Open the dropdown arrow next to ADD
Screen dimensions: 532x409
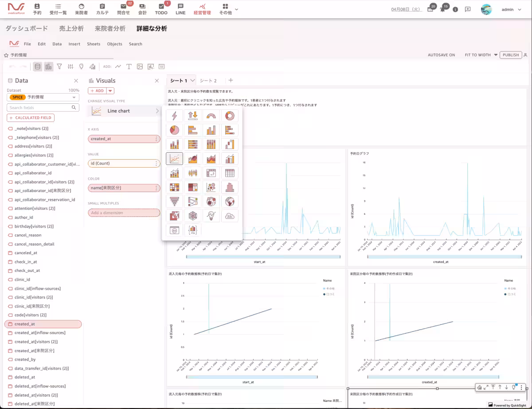coord(110,90)
